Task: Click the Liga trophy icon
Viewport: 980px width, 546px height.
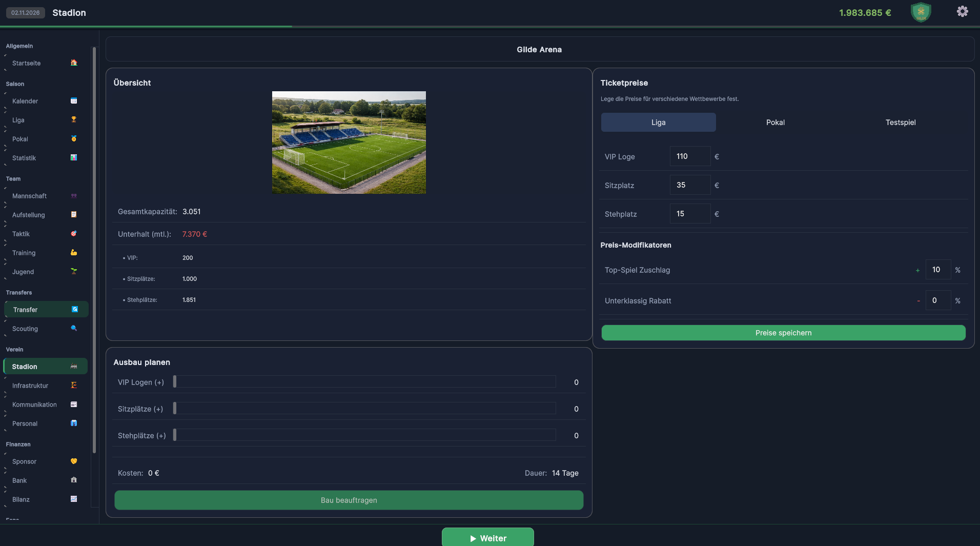Action: (74, 119)
